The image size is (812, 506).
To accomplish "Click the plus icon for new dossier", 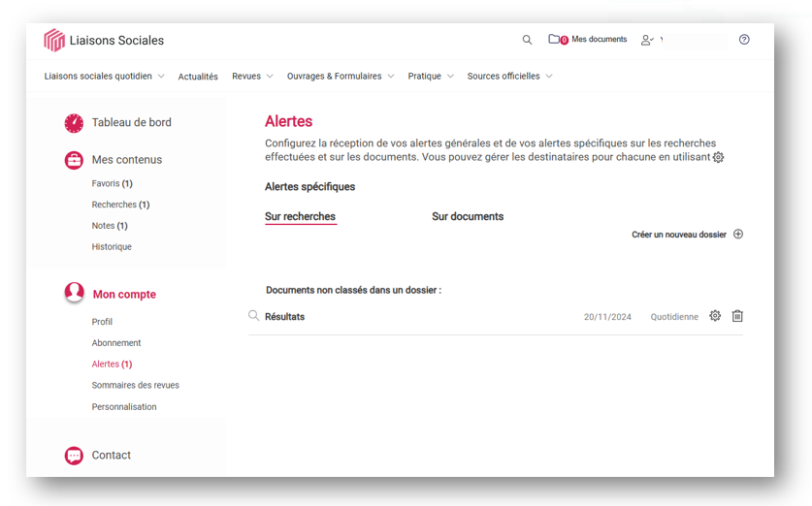I will pos(738,234).
